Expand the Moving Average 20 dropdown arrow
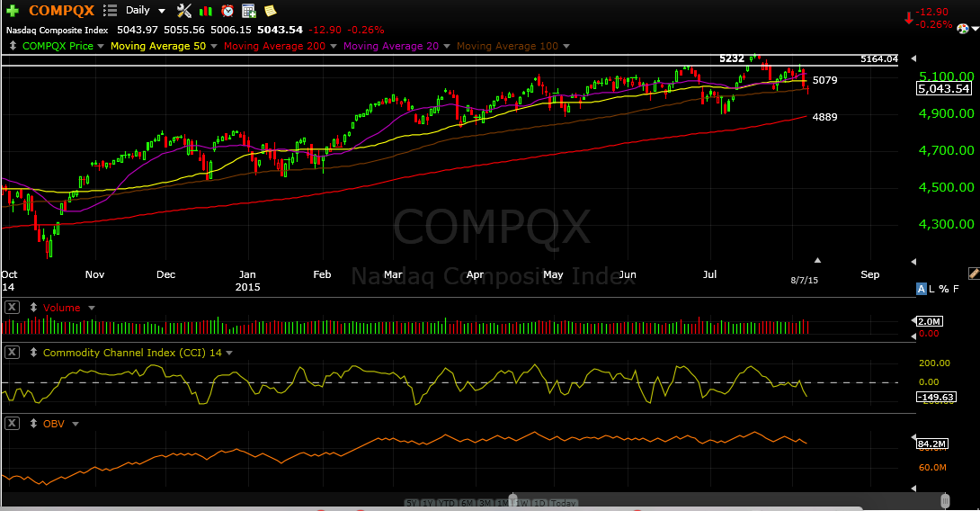 [446, 46]
